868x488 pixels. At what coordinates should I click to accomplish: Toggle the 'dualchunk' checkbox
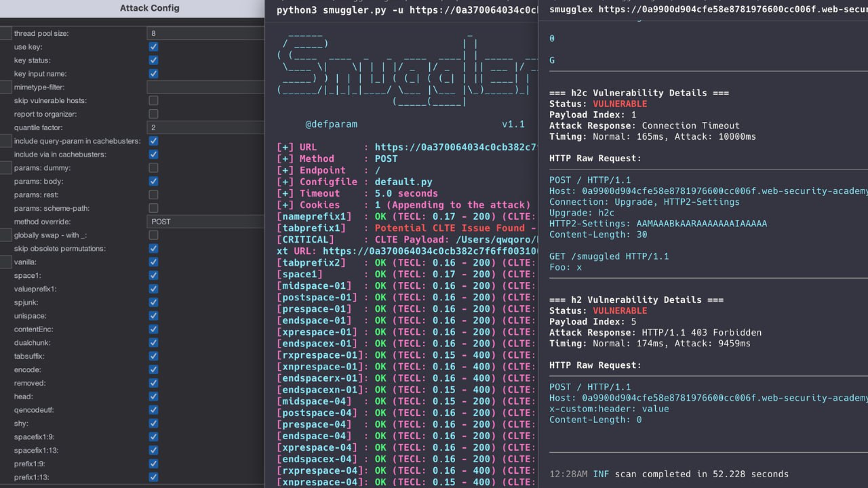pos(153,342)
